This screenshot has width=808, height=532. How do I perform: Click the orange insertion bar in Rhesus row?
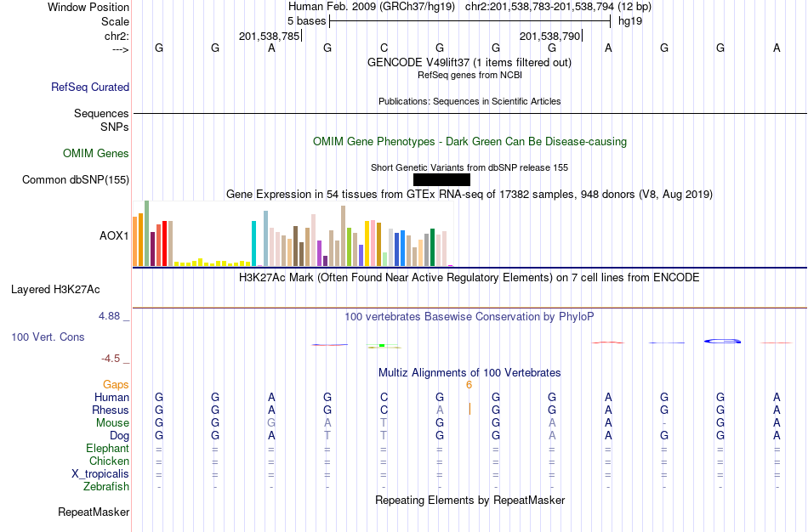469,409
